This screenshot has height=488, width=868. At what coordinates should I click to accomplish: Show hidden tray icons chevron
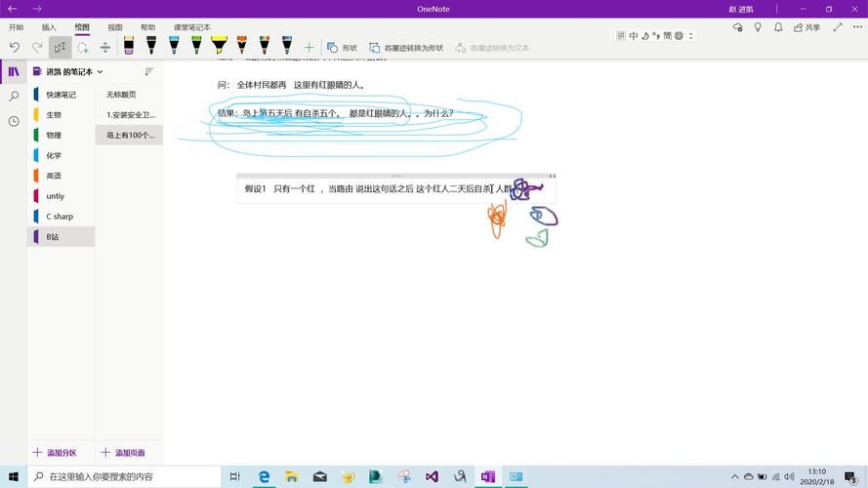point(734,476)
